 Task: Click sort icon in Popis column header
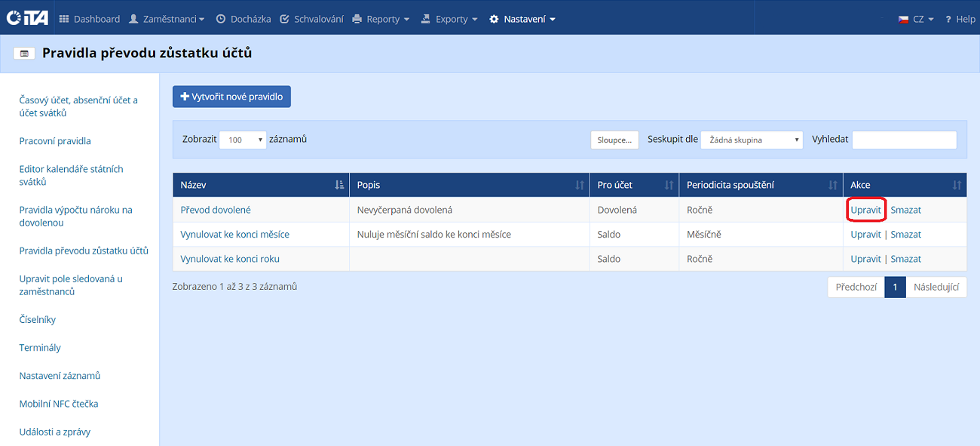pyautogui.click(x=579, y=185)
